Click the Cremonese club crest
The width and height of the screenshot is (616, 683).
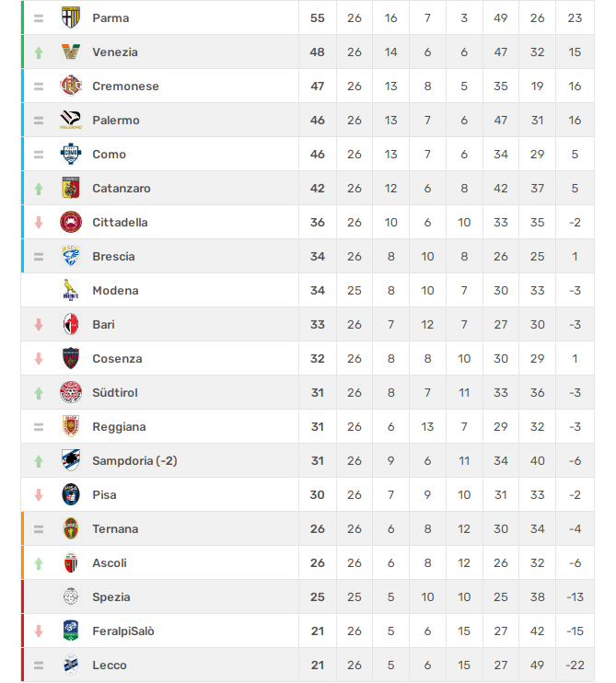click(x=71, y=87)
